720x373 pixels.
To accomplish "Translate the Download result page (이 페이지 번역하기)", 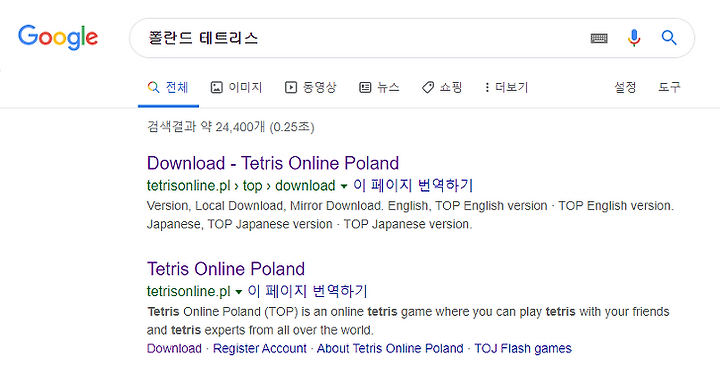I will coord(413,186).
